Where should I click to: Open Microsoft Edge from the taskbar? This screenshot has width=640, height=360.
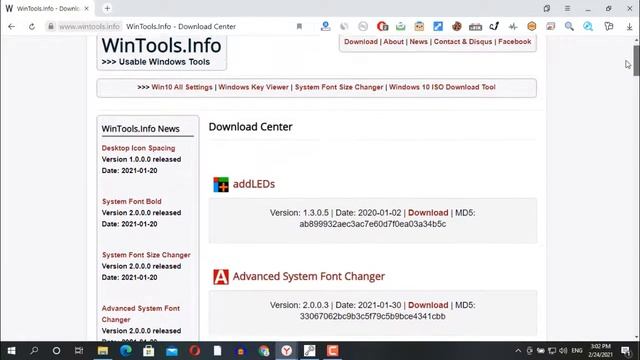126,351
